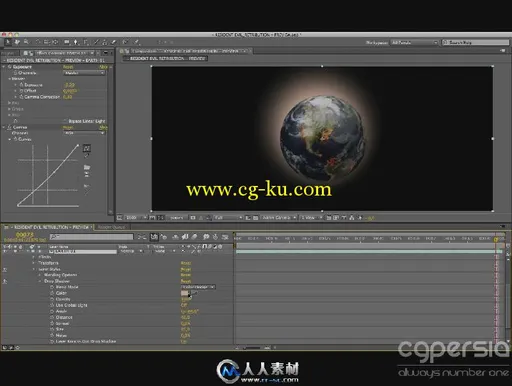This screenshot has height=386, width=512.
Task: Select the Unified Camera tool
Action: click(47, 42)
